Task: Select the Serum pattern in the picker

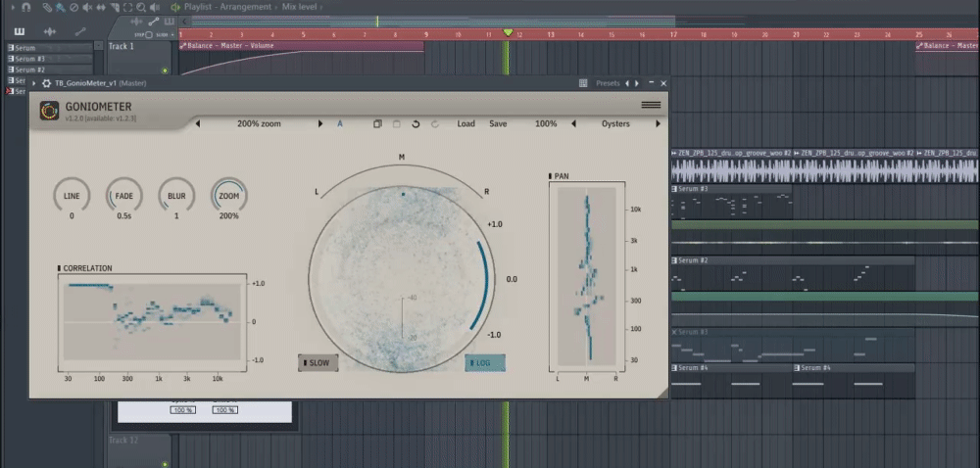Action: tap(49, 47)
